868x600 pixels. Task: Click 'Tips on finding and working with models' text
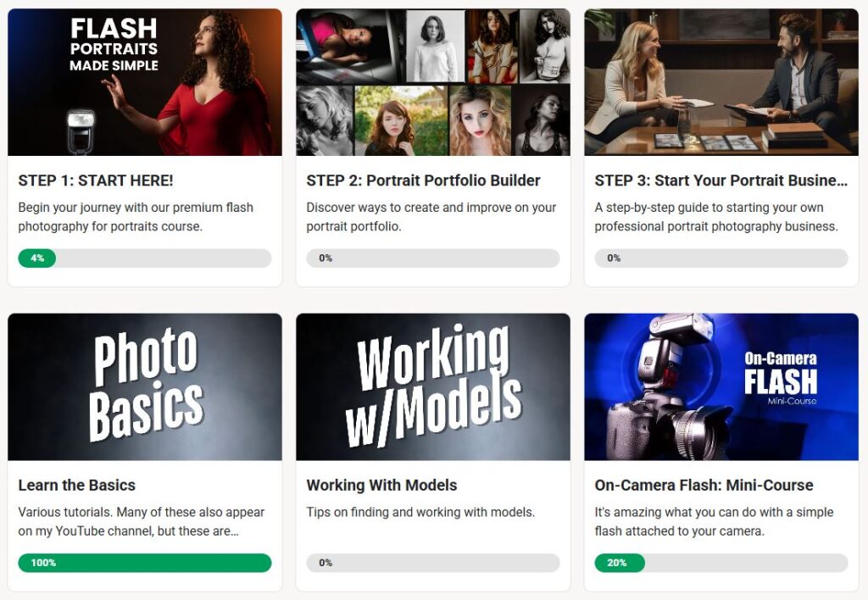click(x=420, y=513)
